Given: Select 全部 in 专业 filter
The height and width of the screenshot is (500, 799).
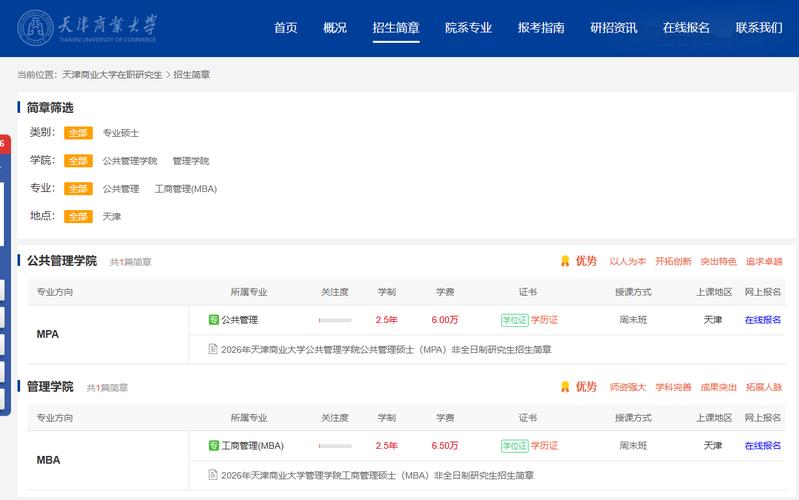Looking at the screenshot, I should point(78,189).
